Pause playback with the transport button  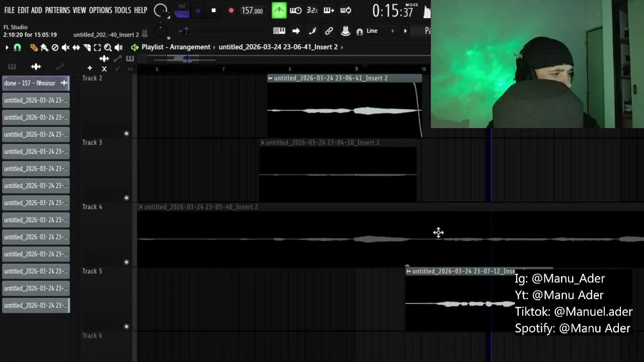(198, 11)
